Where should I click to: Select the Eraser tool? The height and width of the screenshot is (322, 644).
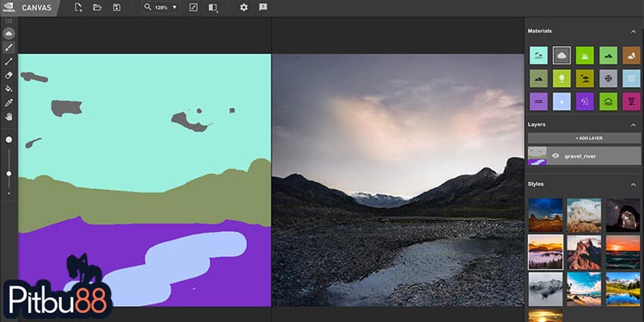[9, 75]
